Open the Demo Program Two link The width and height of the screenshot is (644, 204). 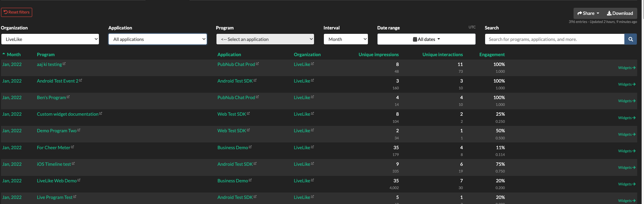(57, 131)
